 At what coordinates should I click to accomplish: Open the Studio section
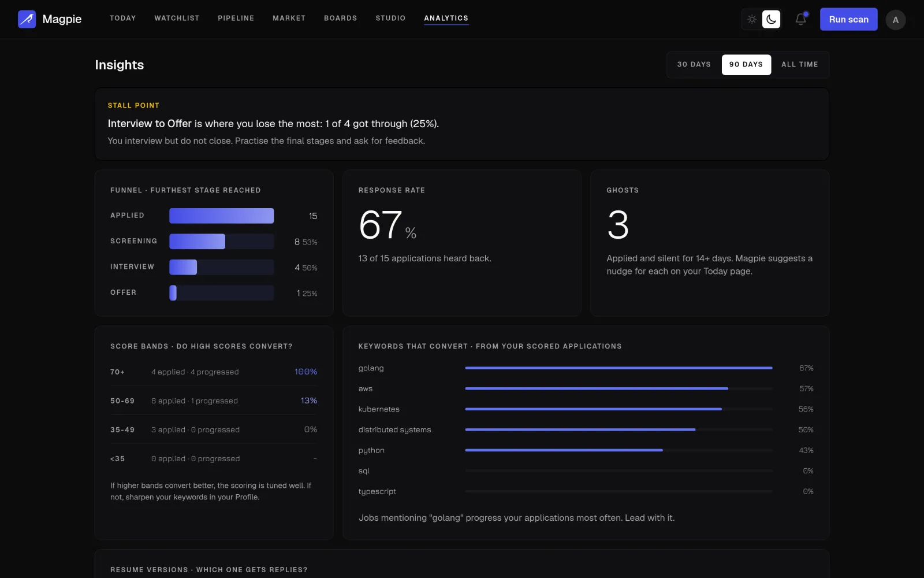point(391,18)
